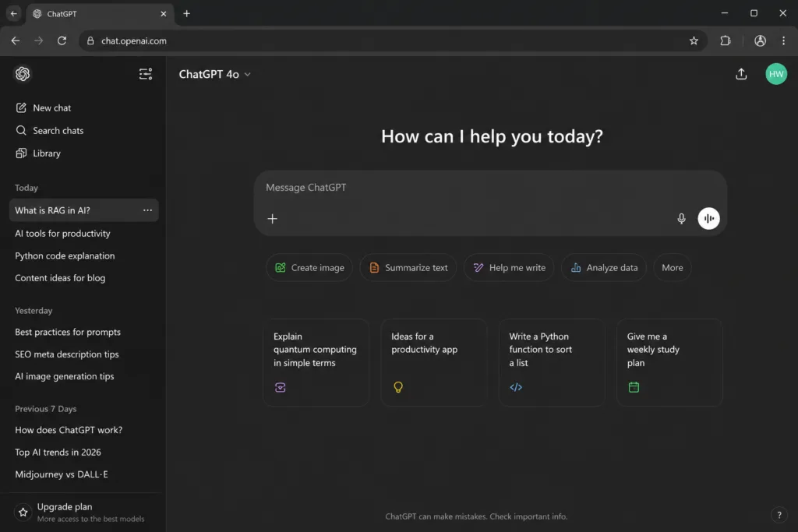Click the calendar icon on study plan card
The height and width of the screenshot is (532, 798).
coord(634,387)
